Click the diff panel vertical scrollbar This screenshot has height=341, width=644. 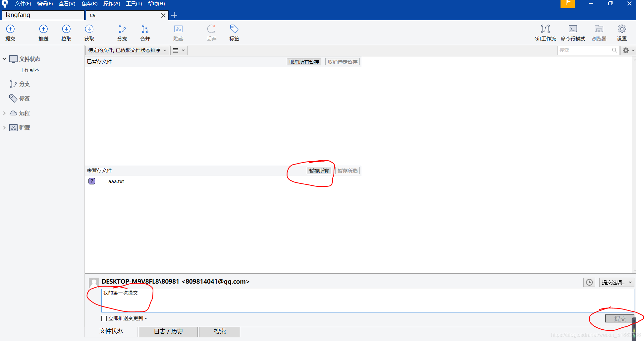point(634,165)
